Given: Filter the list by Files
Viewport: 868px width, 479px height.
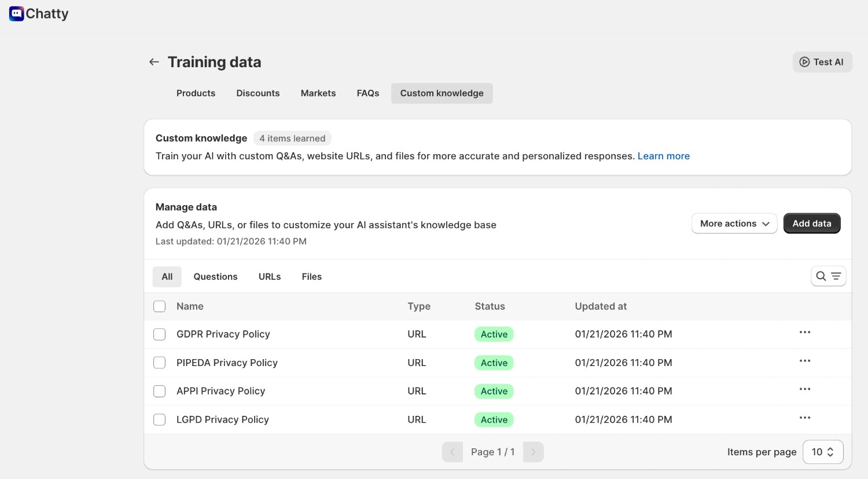Looking at the screenshot, I should point(312,277).
